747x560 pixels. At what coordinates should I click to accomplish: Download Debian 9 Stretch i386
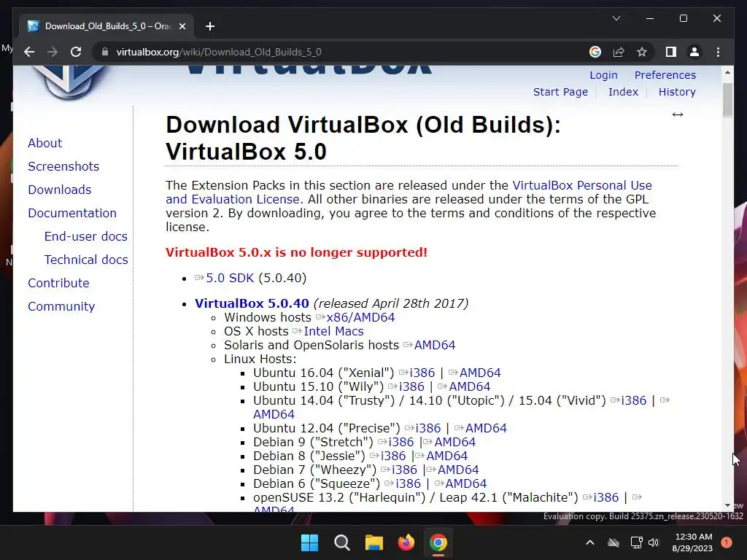coord(401,441)
